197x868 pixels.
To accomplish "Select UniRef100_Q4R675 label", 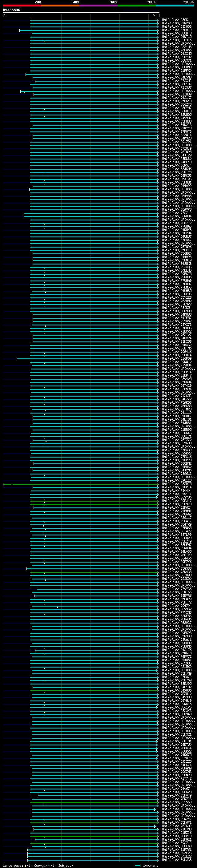I will tap(177, 754).
